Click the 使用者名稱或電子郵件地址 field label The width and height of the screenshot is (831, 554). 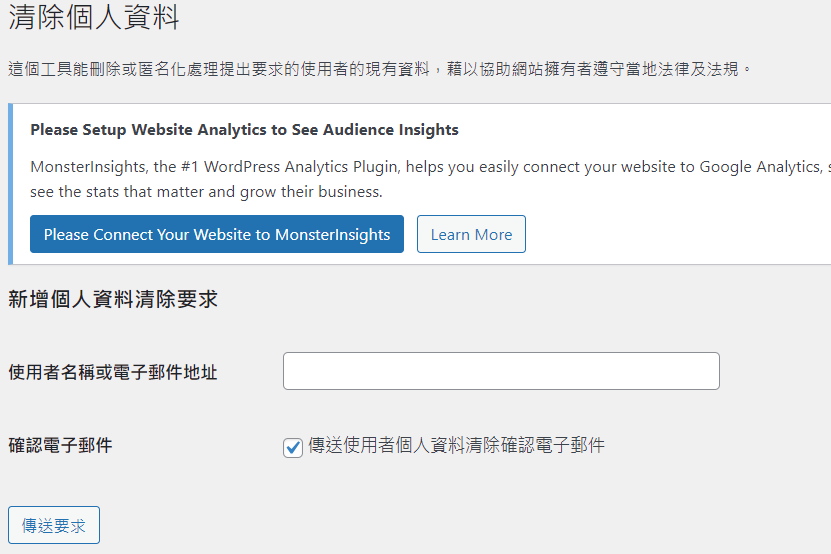[x=113, y=373]
